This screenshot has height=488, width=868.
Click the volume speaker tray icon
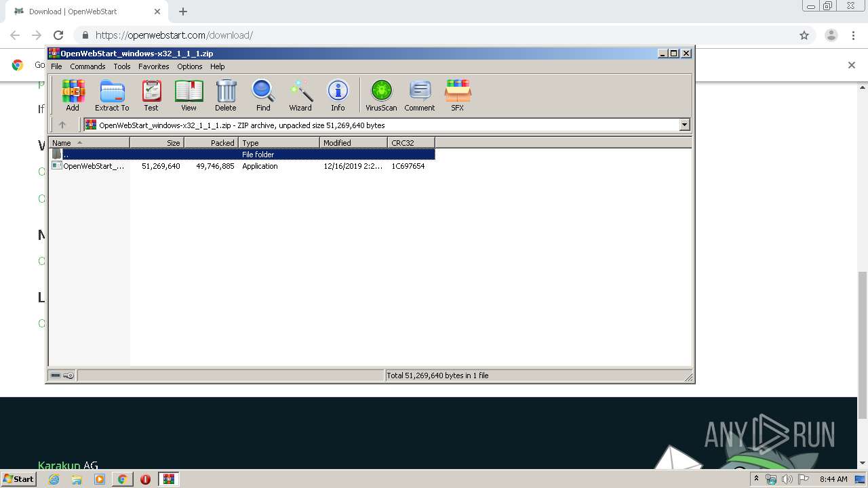(x=787, y=479)
